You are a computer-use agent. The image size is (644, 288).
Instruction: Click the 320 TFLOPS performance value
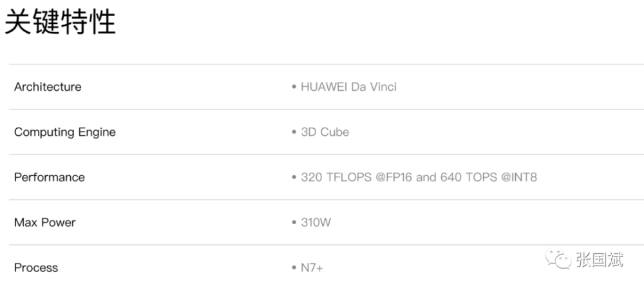419,177
